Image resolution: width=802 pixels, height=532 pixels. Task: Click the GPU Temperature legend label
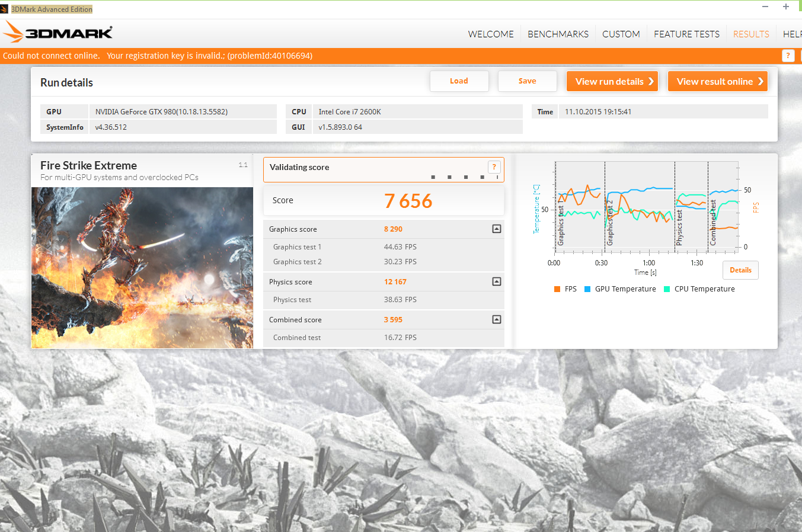point(625,289)
